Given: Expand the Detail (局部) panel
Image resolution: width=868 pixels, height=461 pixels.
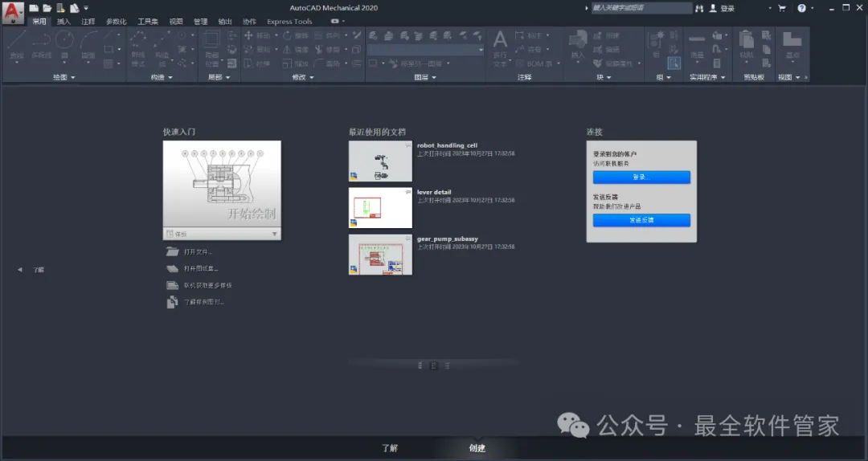Looking at the screenshot, I should [219, 77].
